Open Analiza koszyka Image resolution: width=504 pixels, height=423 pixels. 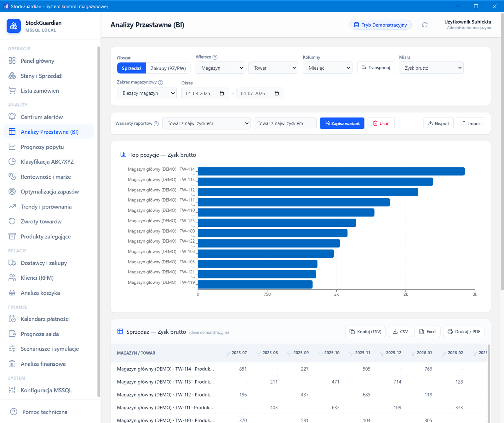click(x=49, y=293)
